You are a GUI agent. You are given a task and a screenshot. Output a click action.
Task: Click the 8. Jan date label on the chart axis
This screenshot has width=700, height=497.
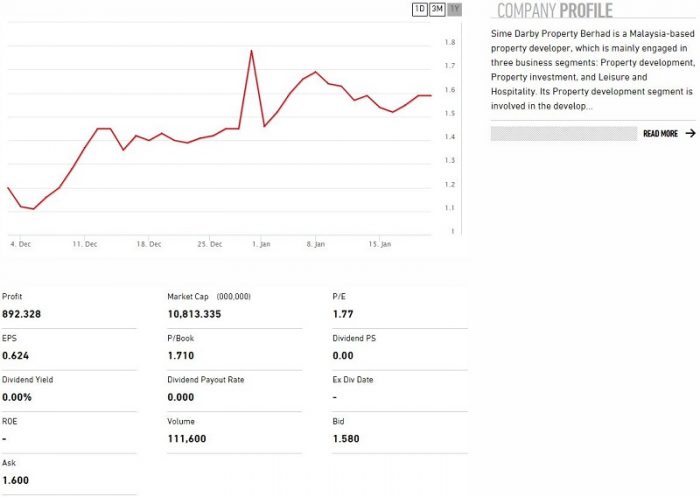point(316,243)
